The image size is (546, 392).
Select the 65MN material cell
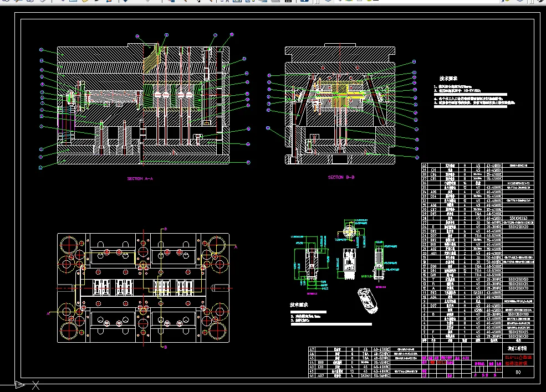pos(478,310)
